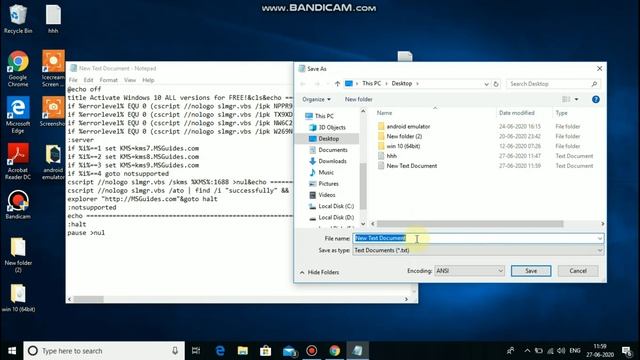Open view options dropdown arrow

click(576, 99)
